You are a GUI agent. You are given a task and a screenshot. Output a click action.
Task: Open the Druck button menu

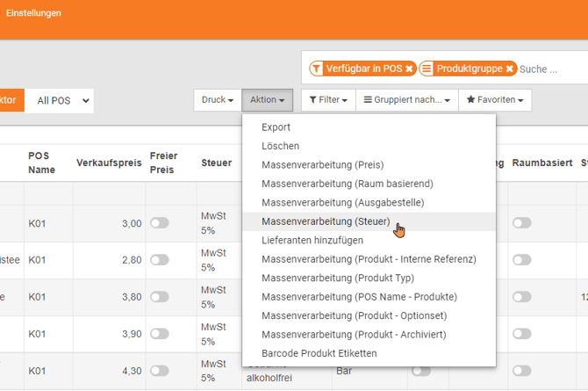click(x=217, y=100)
